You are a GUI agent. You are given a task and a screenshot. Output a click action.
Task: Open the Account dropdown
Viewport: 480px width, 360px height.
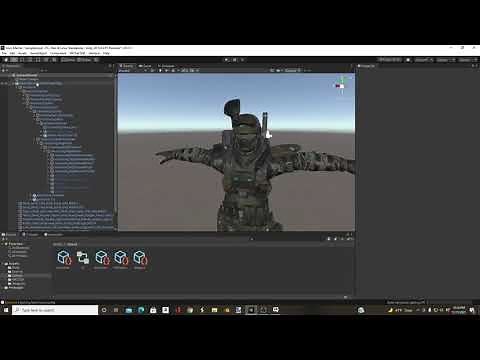(424, 60)
